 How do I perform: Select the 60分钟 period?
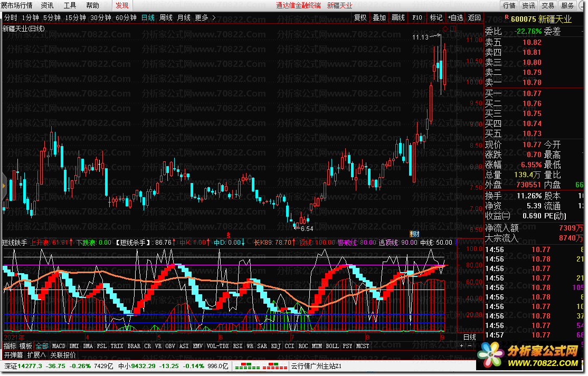(x=126, y=17)
